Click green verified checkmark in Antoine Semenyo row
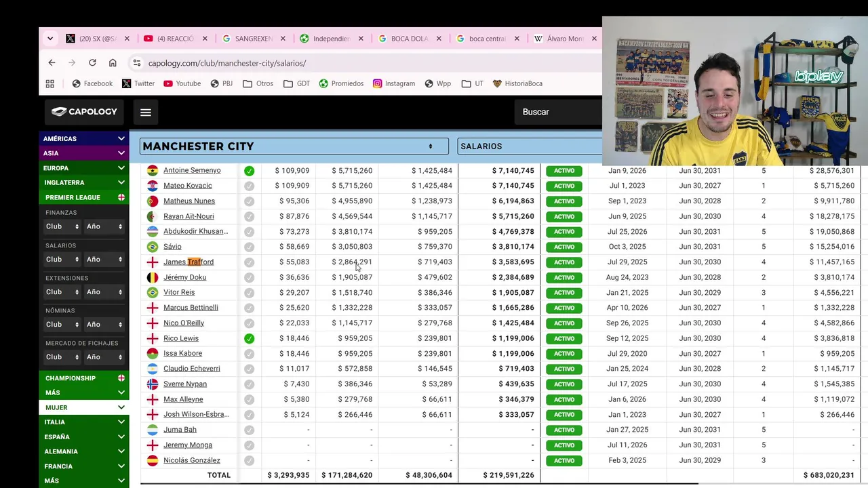This screenshot has width=868, height=488. 249,171
